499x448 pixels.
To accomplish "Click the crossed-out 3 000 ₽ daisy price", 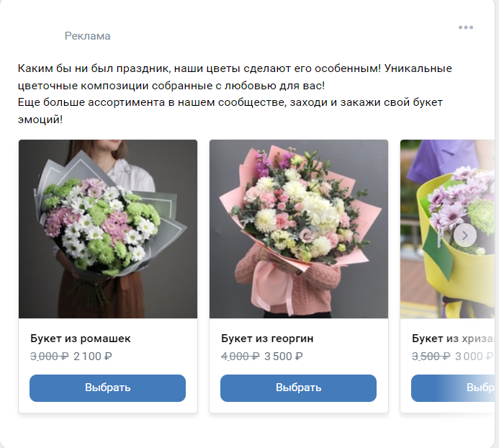I will (x=48, y=356).
